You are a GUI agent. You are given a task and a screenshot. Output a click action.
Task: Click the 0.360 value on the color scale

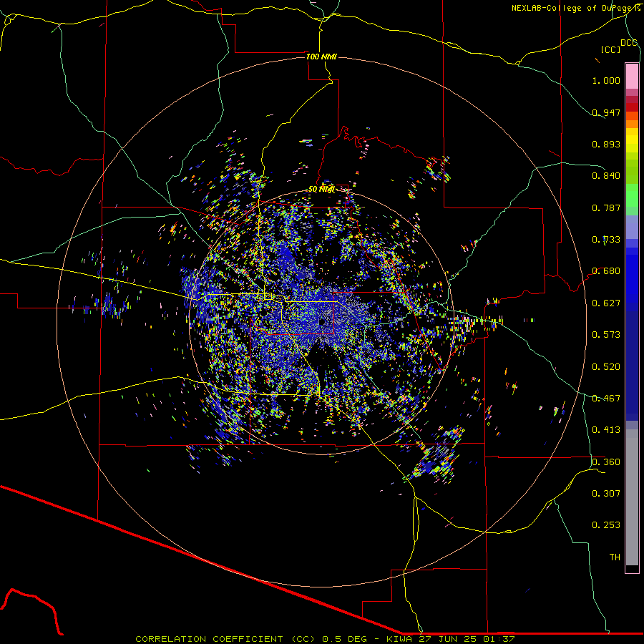(606, 462)
